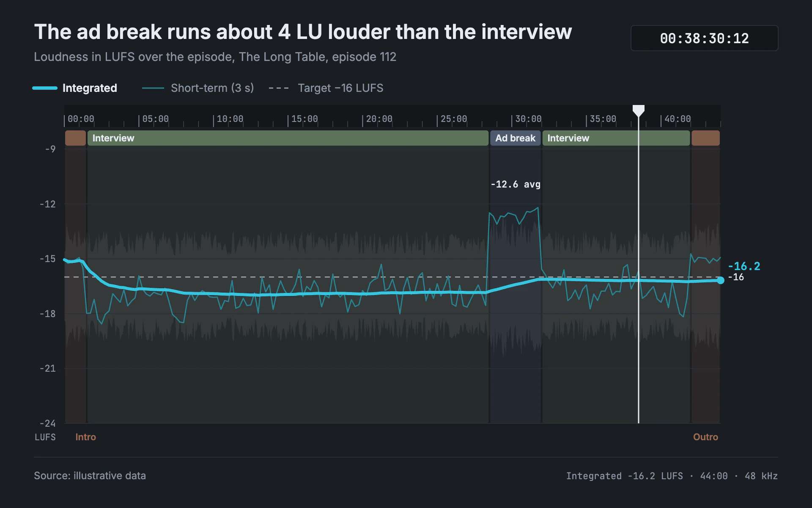812x508 pixels.
Task: Click the 00:00 mark on the time ruler
Action: 81,119
